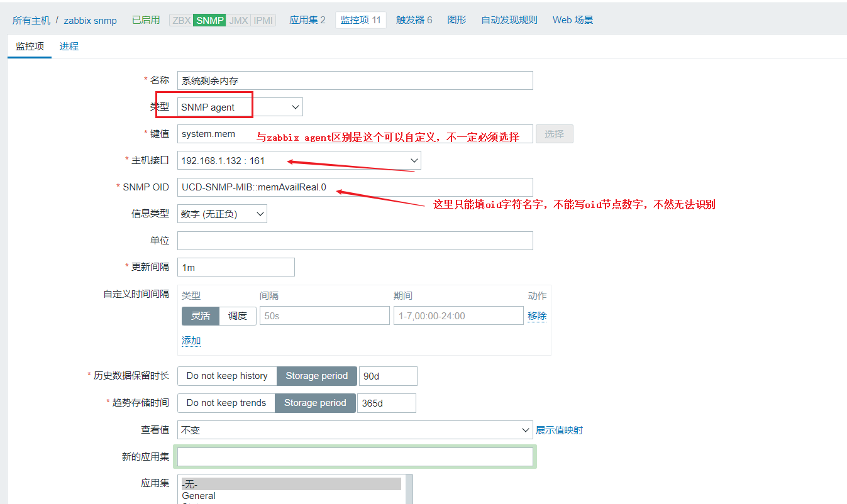
Task: Open the 监控项 11 tab
Action: tap(361, 19)
